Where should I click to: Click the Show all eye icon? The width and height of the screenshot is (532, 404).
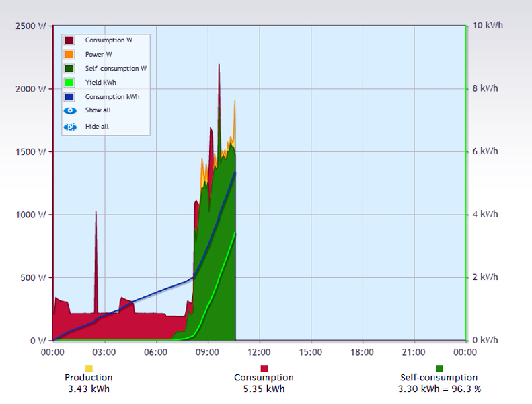tap(70, 110)
